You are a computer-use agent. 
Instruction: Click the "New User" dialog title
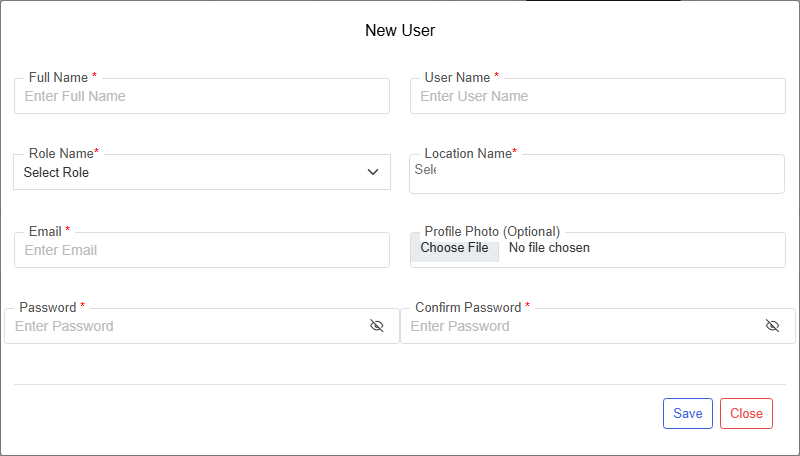click(400, 30)
